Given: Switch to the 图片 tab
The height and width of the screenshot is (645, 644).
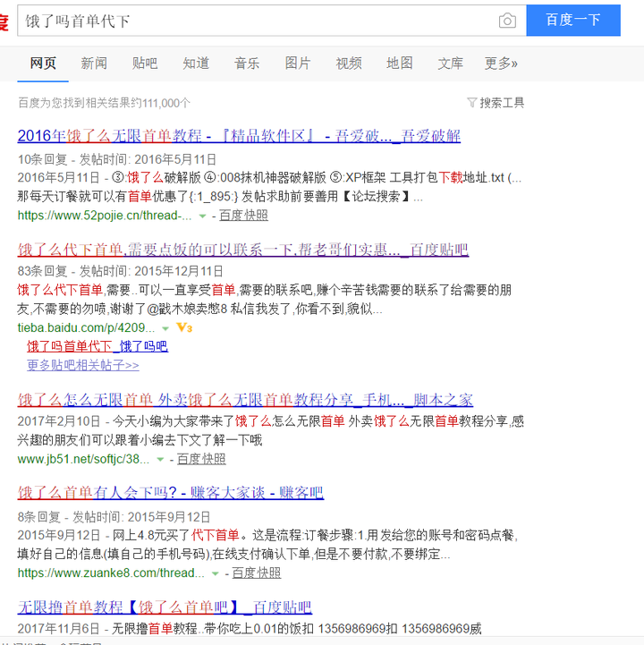Looking at the screenshot, I should point(298,64).
